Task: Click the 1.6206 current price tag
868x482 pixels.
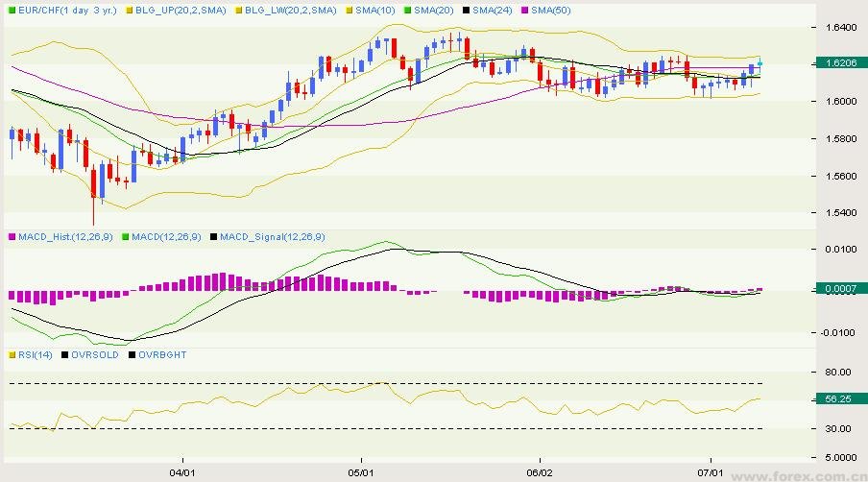Action: click(838, 63)
